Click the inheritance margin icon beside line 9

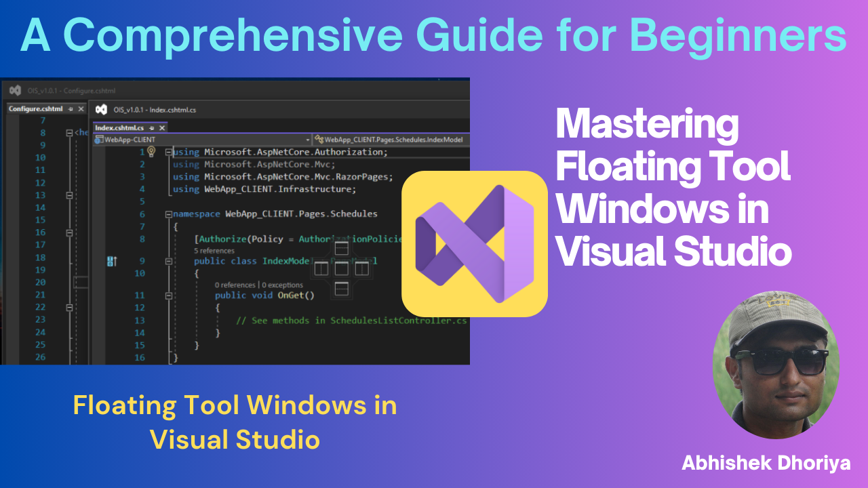pos(113,261)
